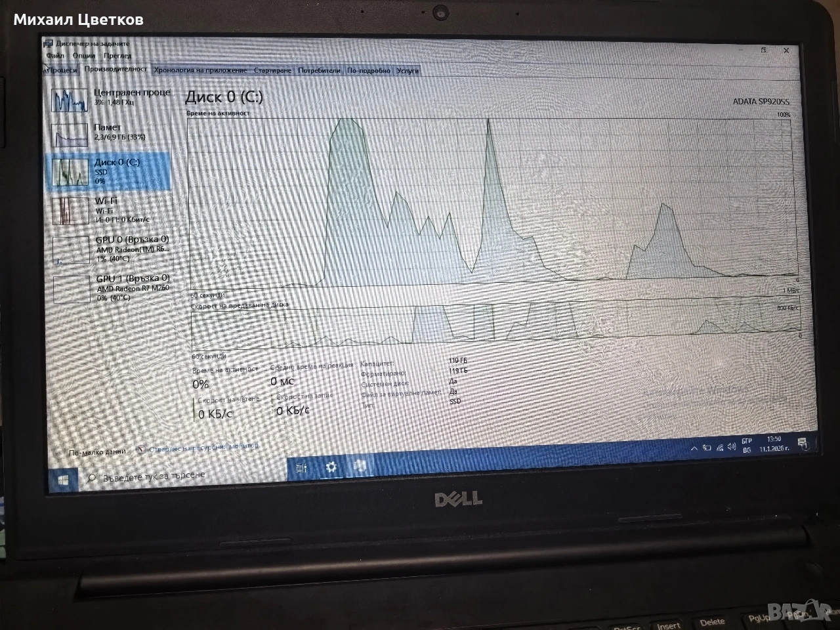Open GPU 1 AMD Radeon R7 M260 graph
The height and width of the screenshot is (630, 840).
(x=113, y=288)
